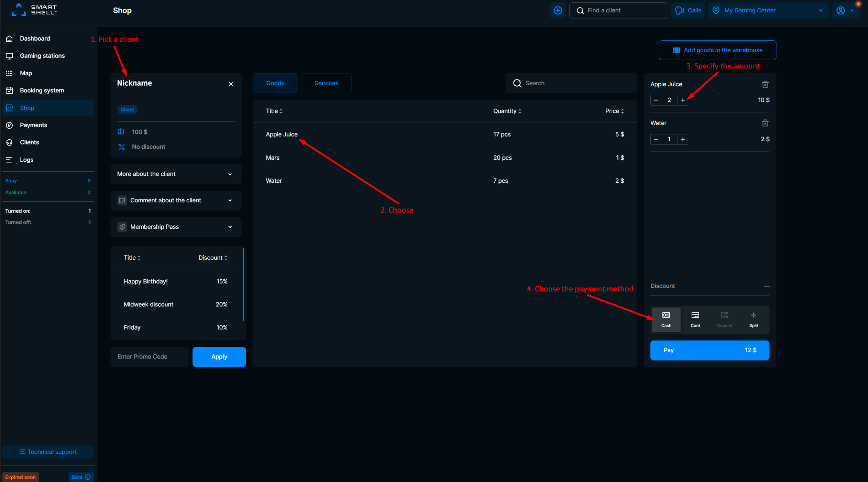Screen dimensions: 868x482
Task: Expand the More about the client section
Action: (176, 174)
